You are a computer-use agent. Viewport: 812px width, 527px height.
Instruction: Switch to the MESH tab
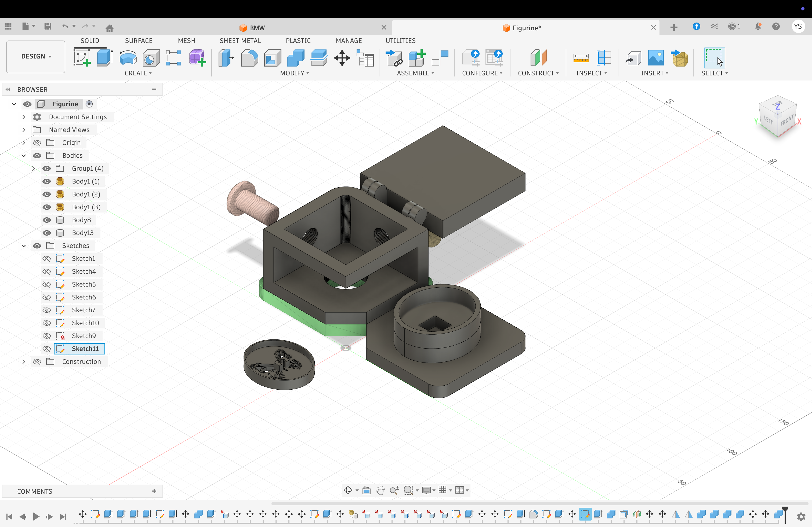[x=187, y=41]
